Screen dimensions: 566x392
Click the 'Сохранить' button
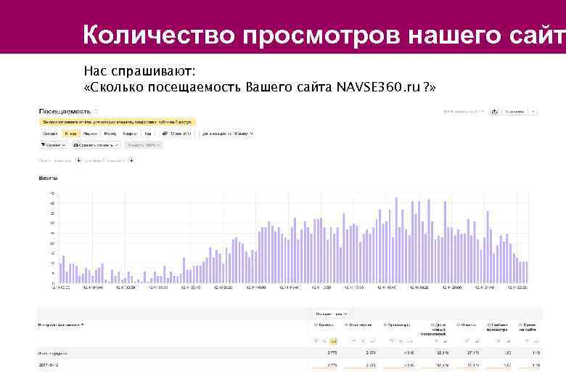[514, 112]
